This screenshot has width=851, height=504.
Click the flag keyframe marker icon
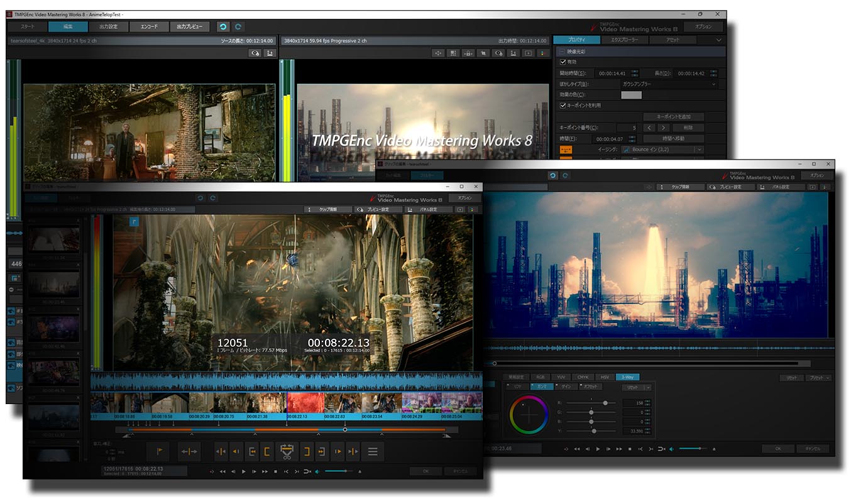pos(158,451)
